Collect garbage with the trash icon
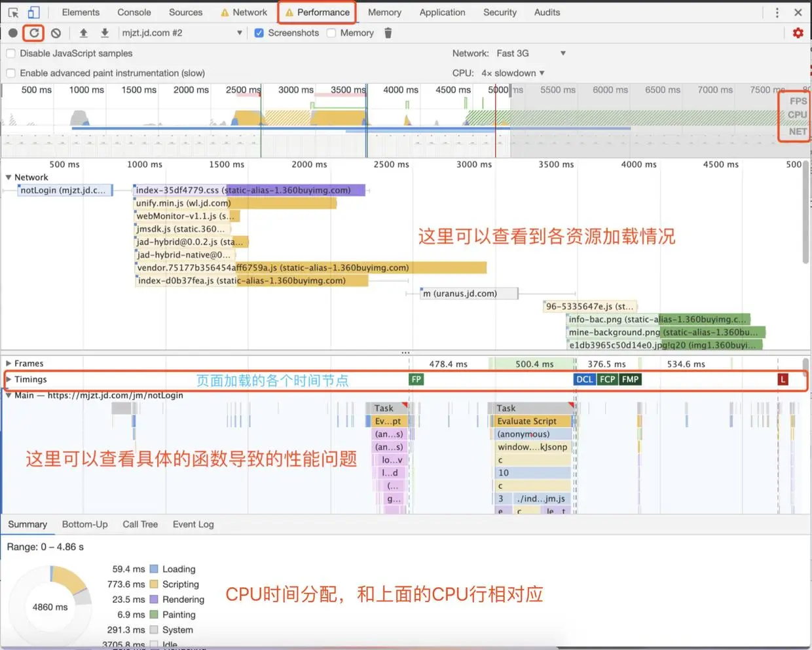Image resolution: width=812 pixels, height=650 pixels. (388, 33)
